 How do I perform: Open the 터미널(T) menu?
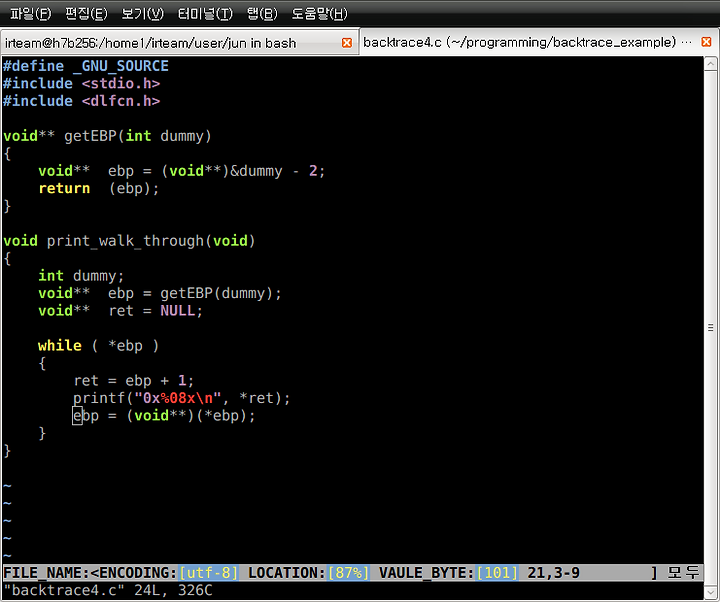pyautogui.click(x=205, y=13)
